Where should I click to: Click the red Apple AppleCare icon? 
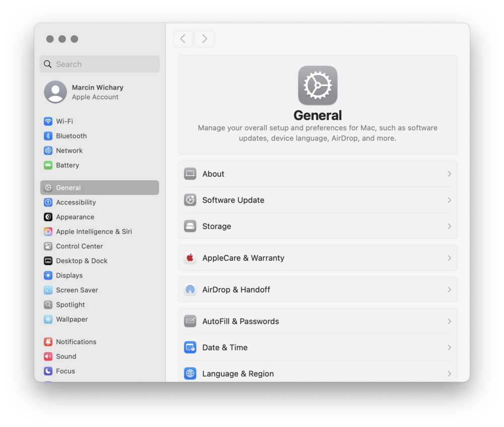pos(190,258)
